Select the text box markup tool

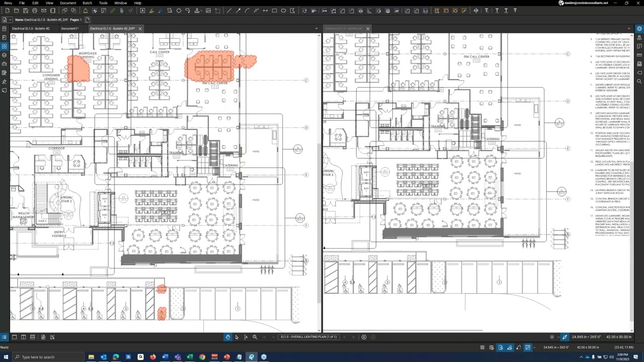click(x=143, y=11)
